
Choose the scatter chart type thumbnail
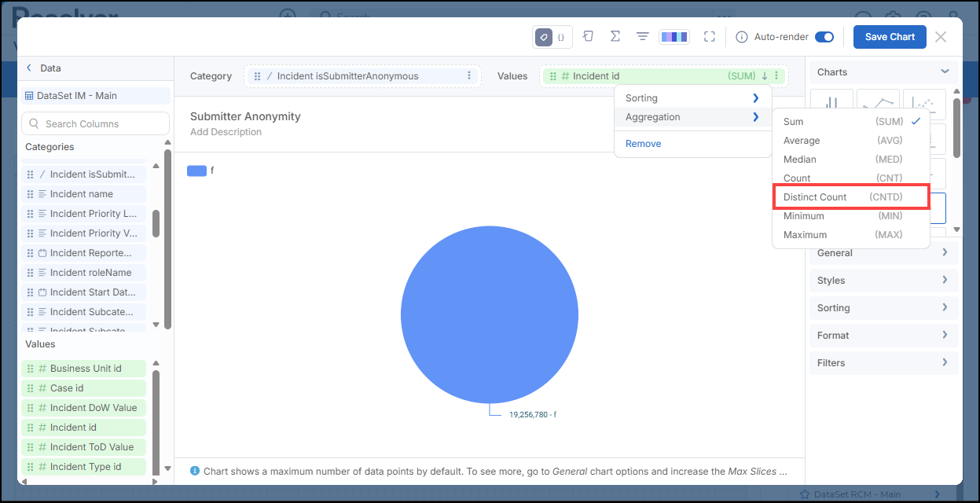click(924, 103)
